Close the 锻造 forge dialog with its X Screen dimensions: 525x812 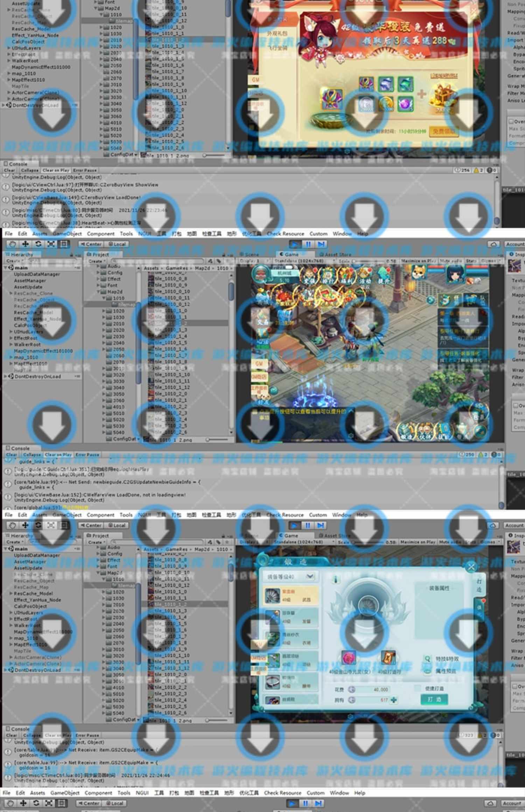(471, 567)
